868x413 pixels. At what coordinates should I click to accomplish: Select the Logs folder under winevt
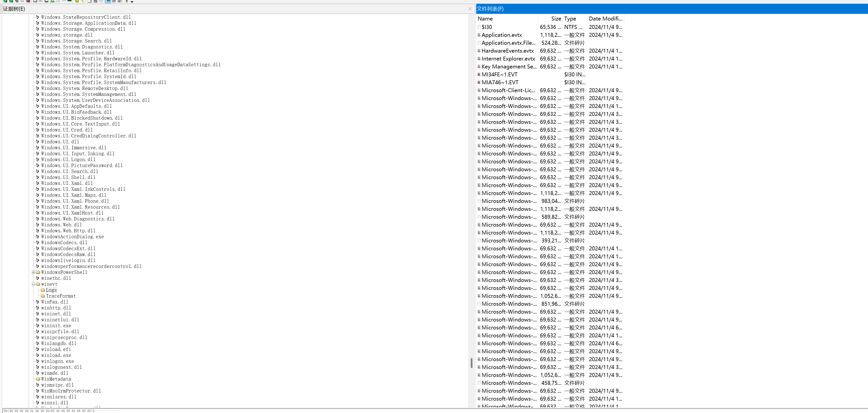click(51, 290)
